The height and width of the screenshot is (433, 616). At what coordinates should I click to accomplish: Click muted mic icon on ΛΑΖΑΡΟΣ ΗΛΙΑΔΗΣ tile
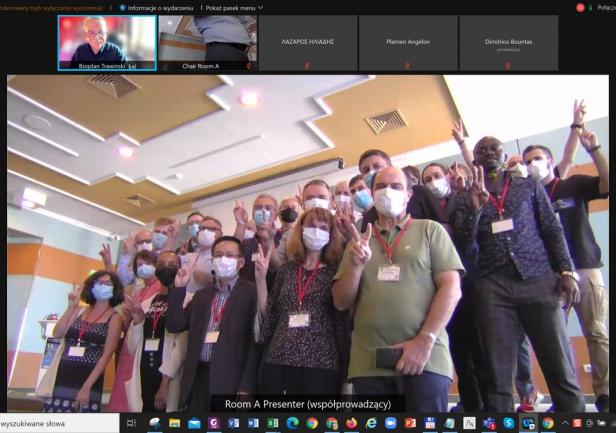pos(306,66)
